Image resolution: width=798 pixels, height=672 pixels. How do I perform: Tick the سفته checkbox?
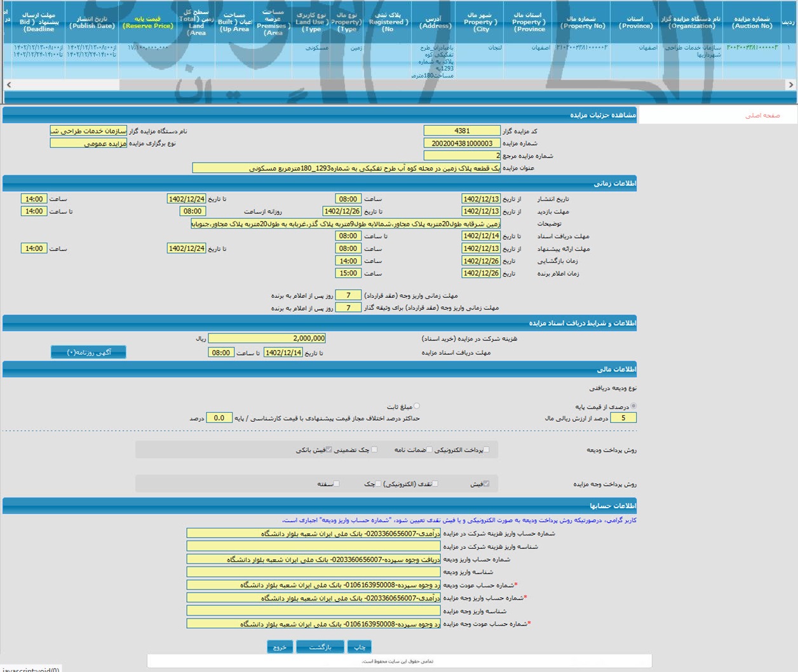click(x=337, y=484)
